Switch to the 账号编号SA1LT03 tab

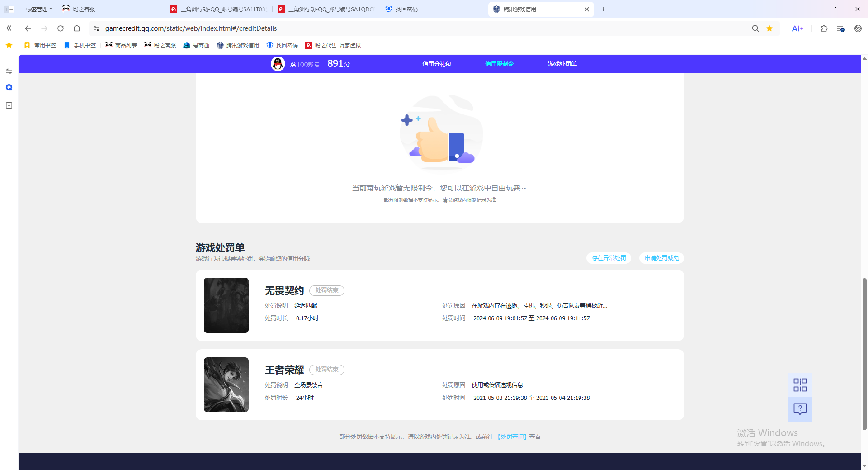pyautogui.click(x=218, y=9)
